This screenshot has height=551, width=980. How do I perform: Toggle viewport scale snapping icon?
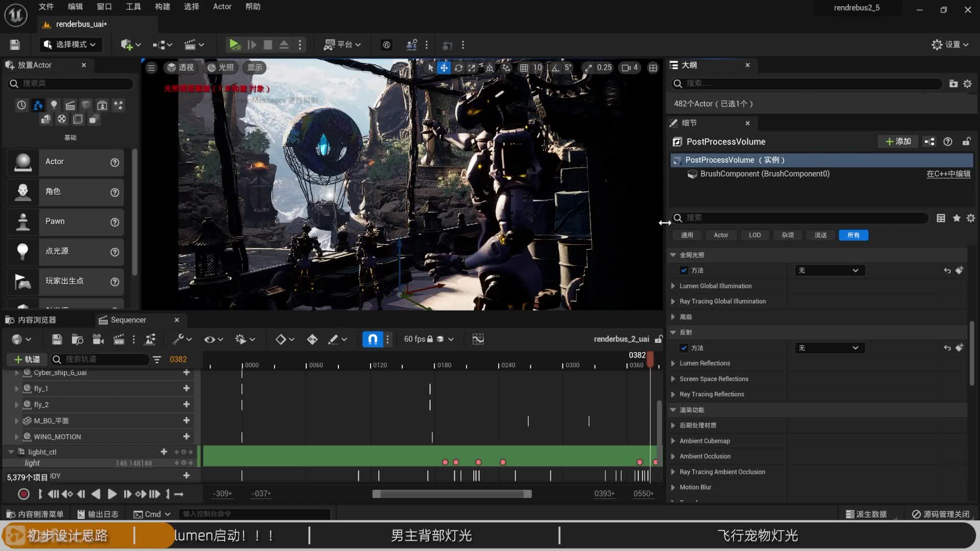589,68
